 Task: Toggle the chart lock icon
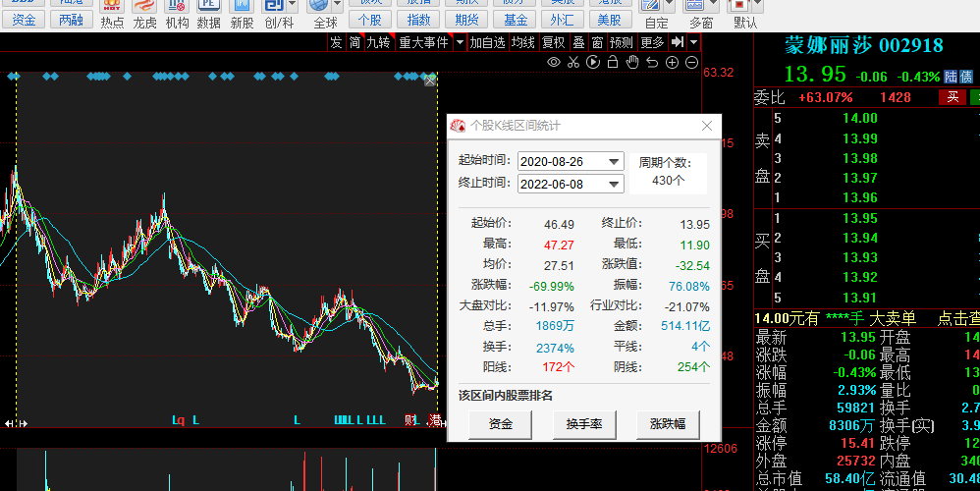(613, 62)
